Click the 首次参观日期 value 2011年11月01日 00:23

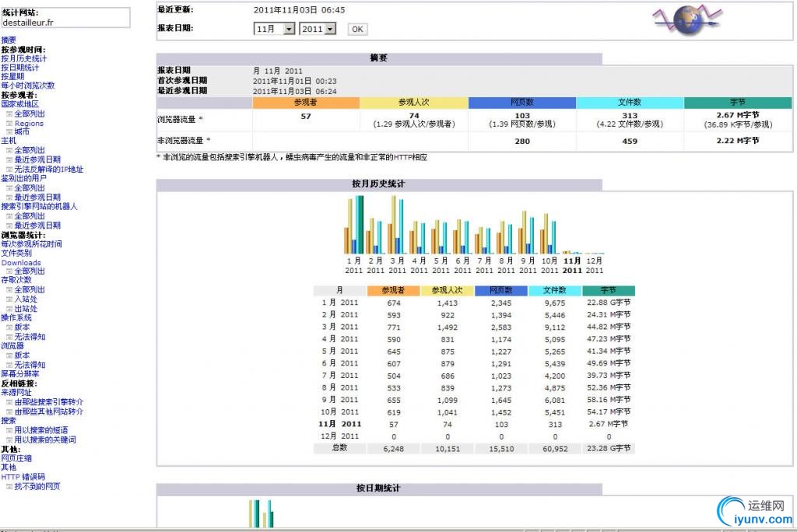295,82
